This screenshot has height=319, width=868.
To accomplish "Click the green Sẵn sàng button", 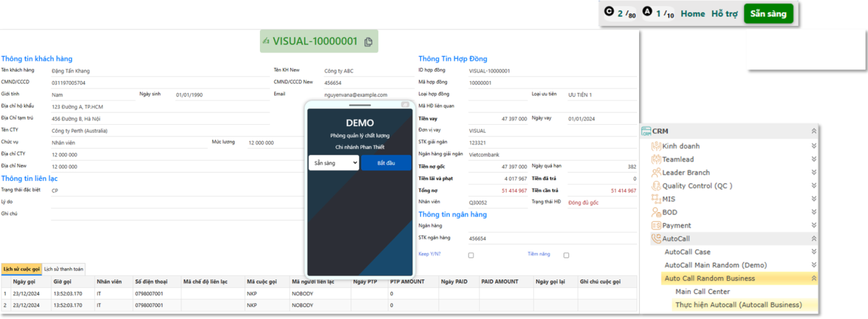I will (768, 14).
